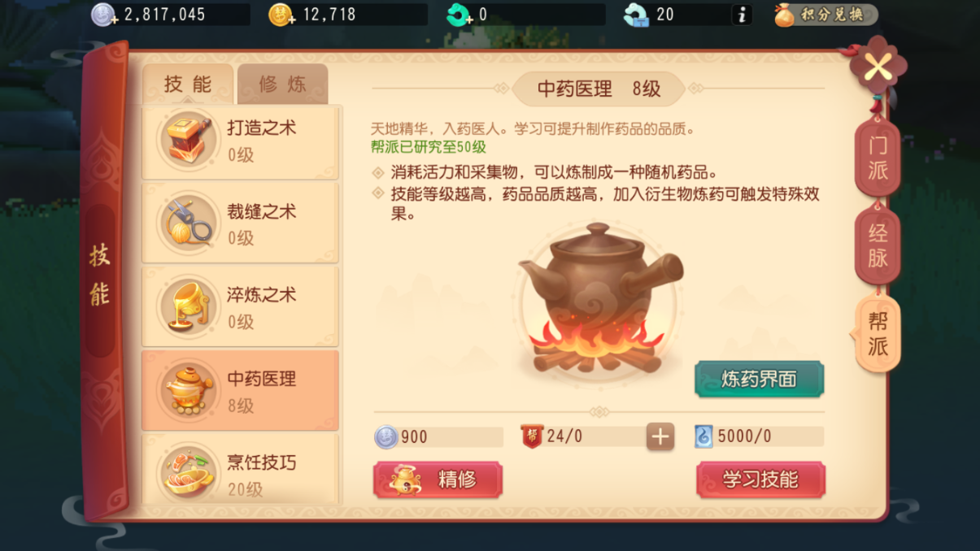Switch to the 技能 tab
Viewport: 980px width, 551px height.
(x=188, y=85)
